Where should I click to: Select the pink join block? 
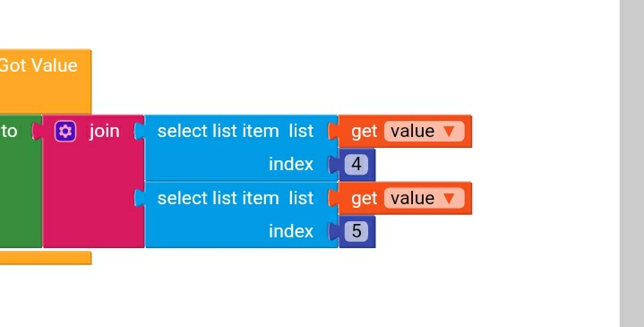93,181
